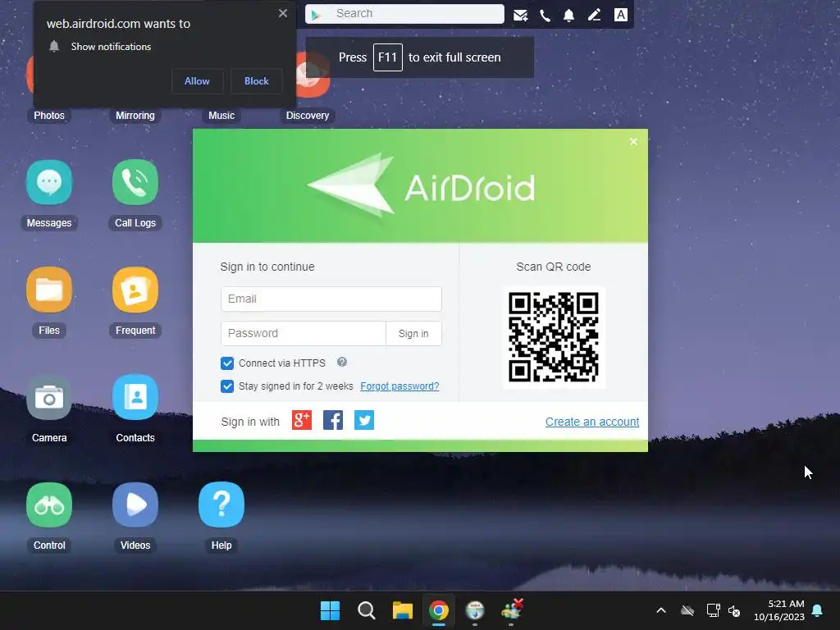
Task: Click the cloud sync off tray icon
Action: point(687,610)
